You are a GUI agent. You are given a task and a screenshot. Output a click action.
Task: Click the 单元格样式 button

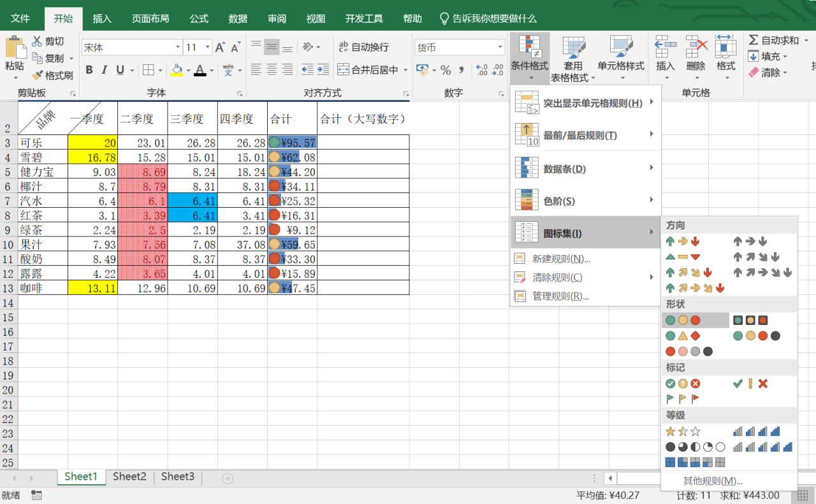620,59
